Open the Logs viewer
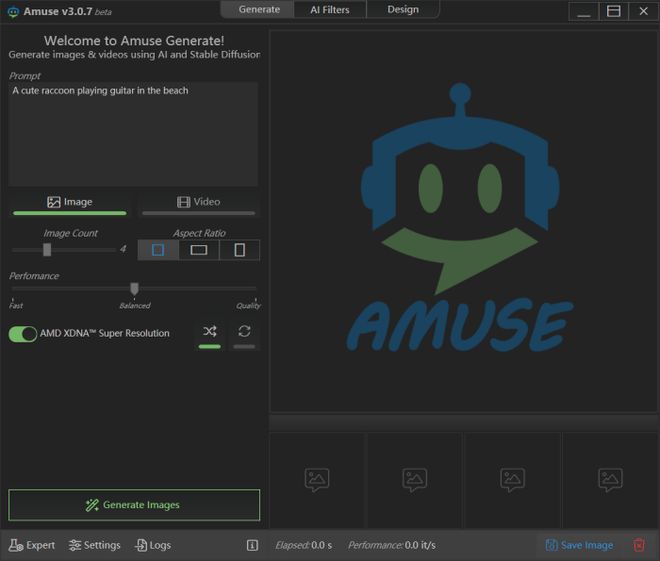Viewport: 660px width, 561px height. 153,545
